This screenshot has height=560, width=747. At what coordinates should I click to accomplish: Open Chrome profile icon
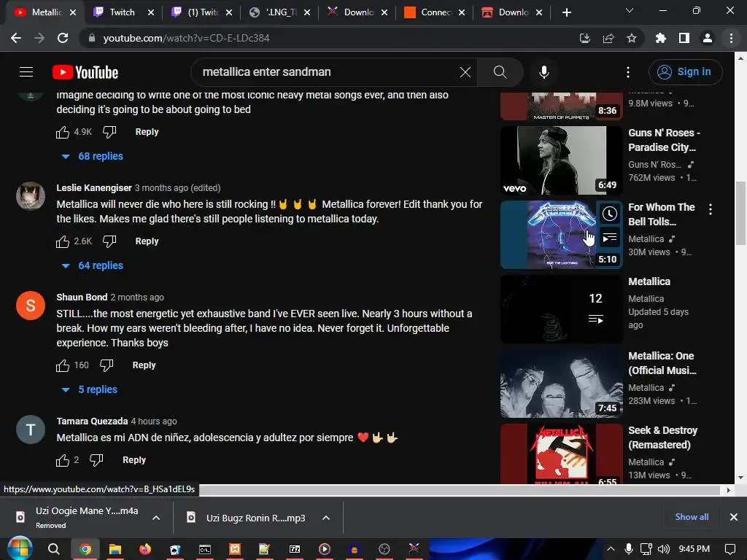[708, 38]
